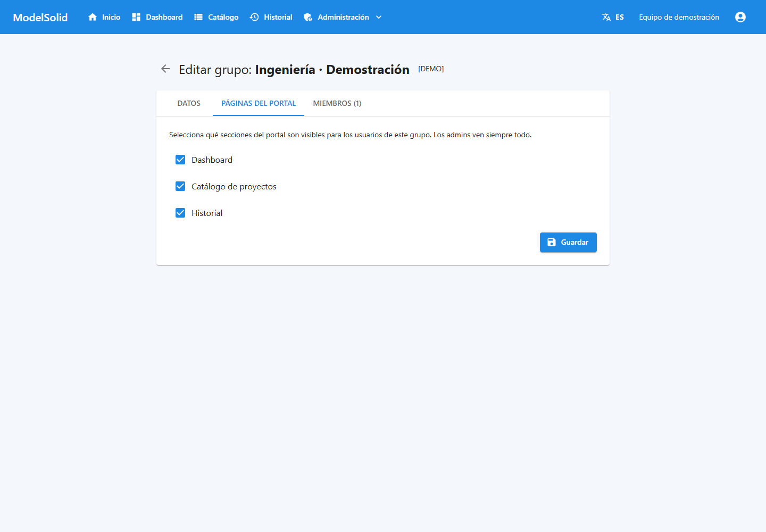Click the ModelSolid logo
The image size is (766, 532).
40,17
